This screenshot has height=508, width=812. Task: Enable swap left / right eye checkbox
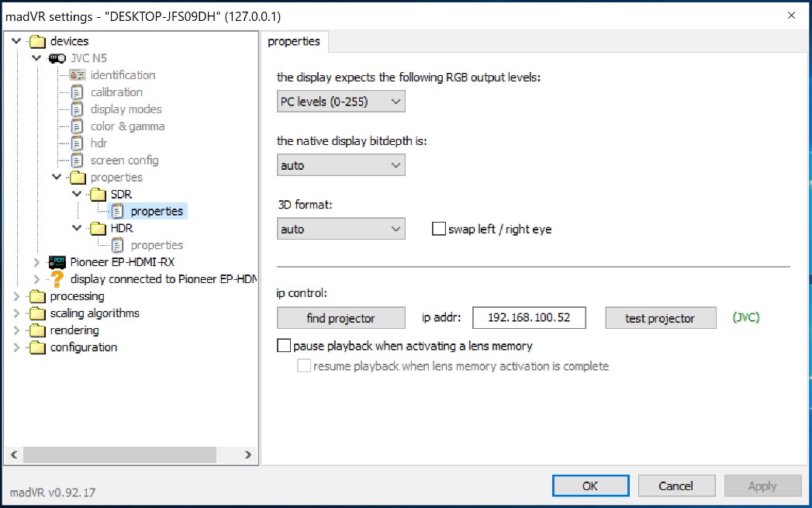(x=439, y=229)
